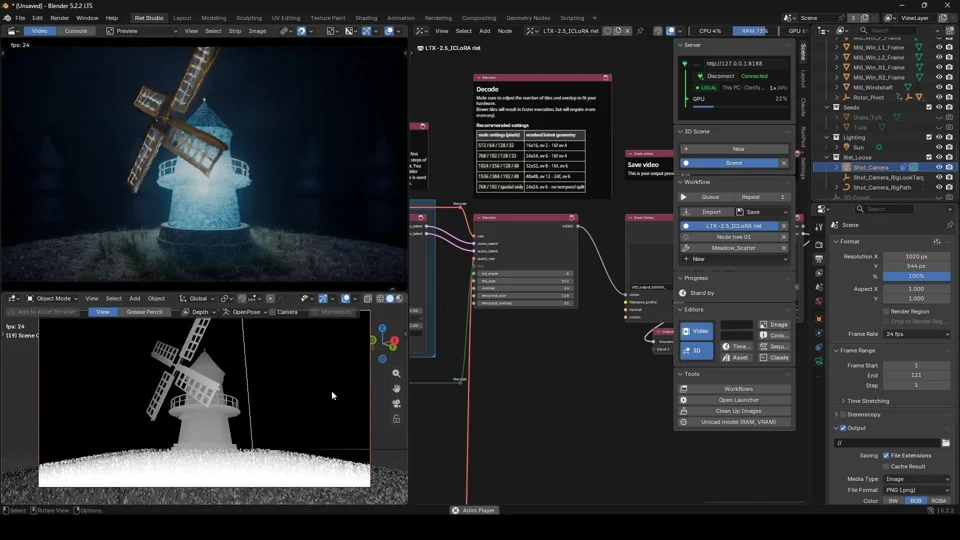The height and width of the screenshot is (540, 960).
Task: Click the navigation gizmo Z axis circle
Action: [x=383, y=329]
